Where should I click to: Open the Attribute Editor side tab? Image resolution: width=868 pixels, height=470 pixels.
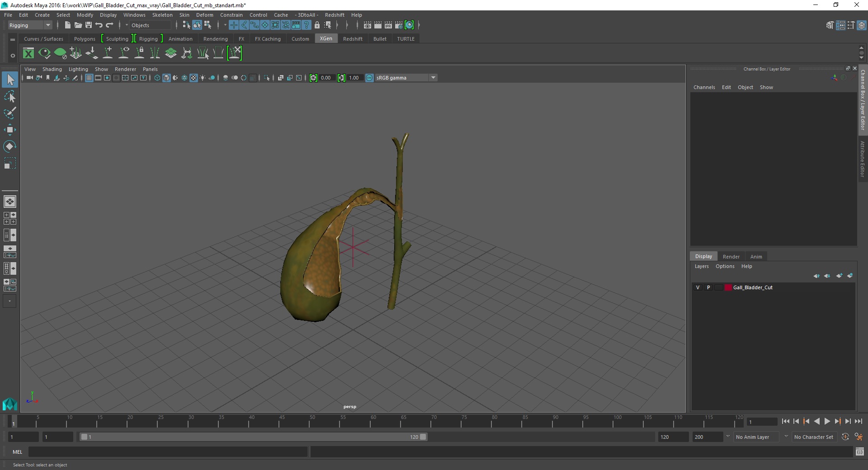(x=863, y=158)
